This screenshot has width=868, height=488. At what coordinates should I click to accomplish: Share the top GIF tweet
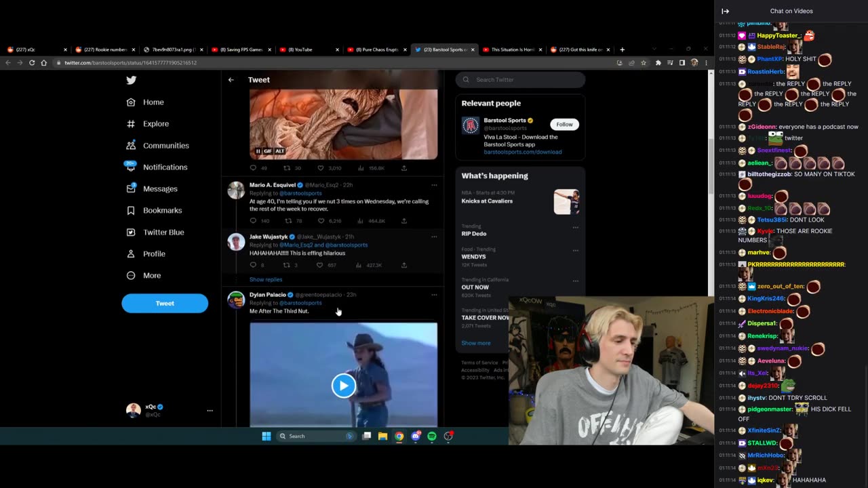point(404,168)
